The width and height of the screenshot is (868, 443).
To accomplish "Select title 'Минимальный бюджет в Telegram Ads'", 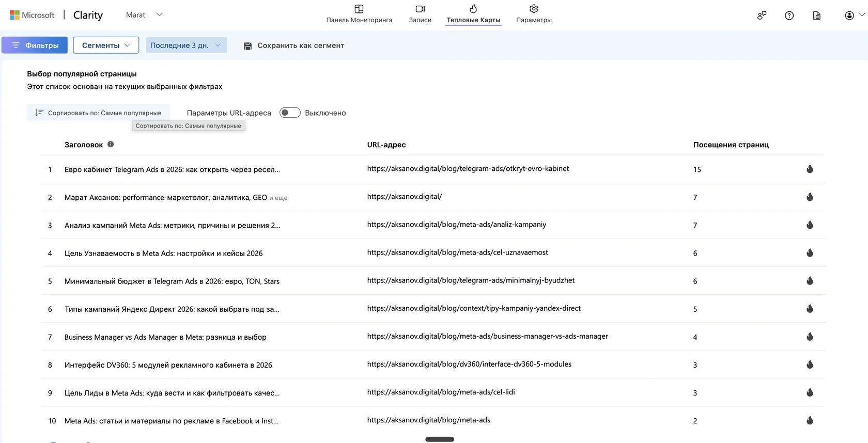I will coord(172,281).
